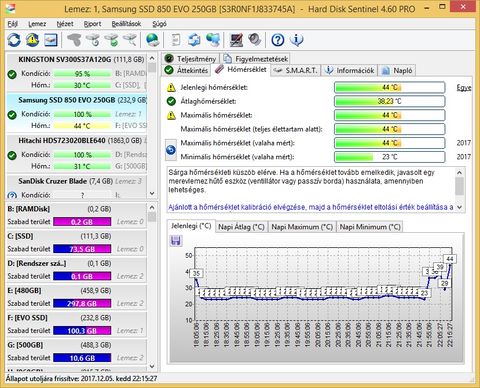This screenshot has width=480, height=388.
Task: Open help with the question mark icon
Action: pos(278,40)
